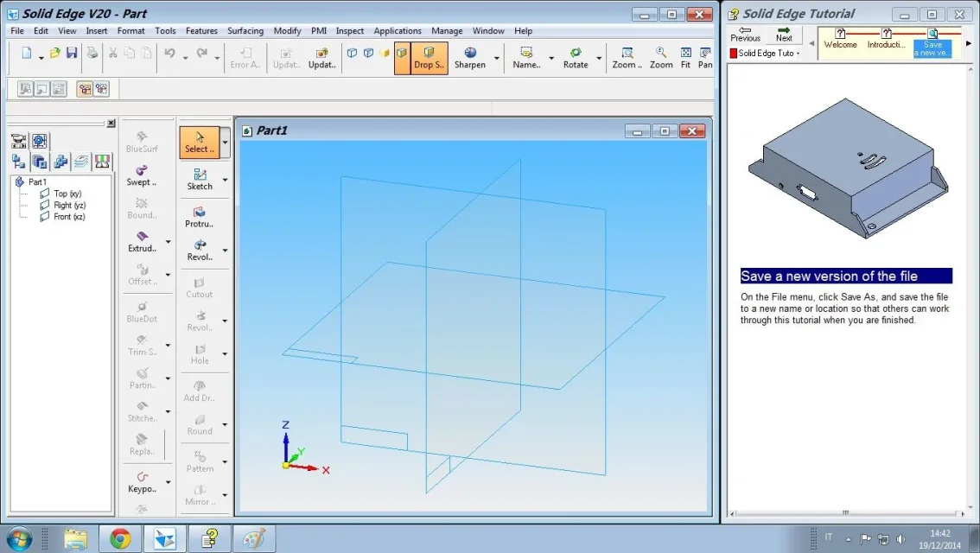Click the Next arrow in the tutorial

[784, 34]
